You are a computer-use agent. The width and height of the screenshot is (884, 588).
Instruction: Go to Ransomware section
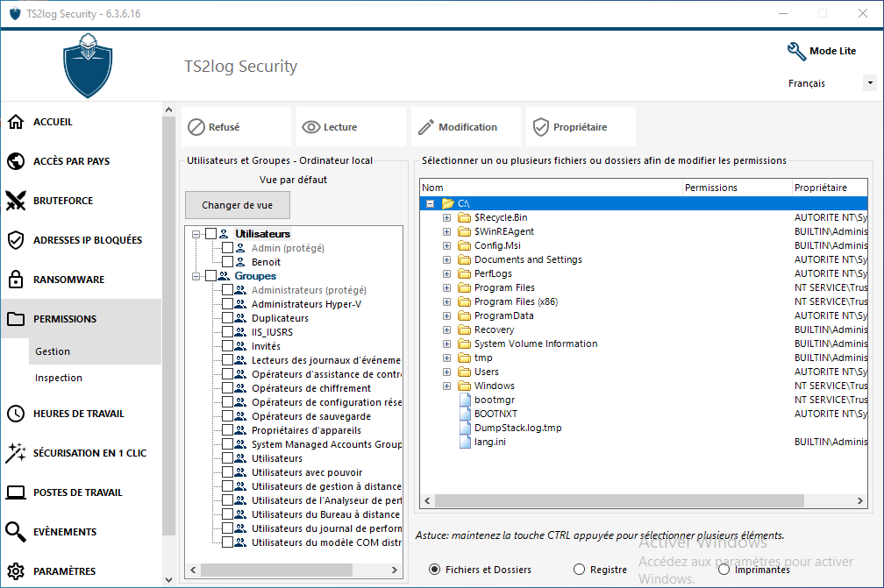(82, 280)
